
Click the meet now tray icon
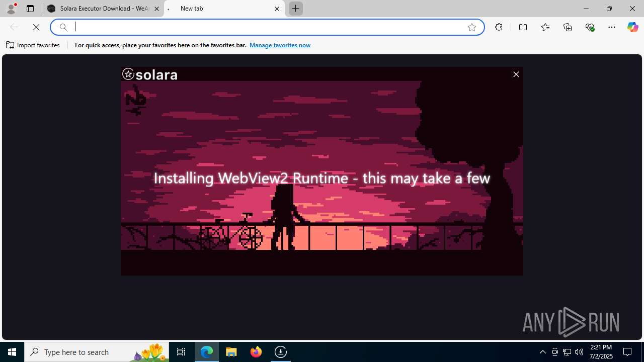(x=555, y=352)
